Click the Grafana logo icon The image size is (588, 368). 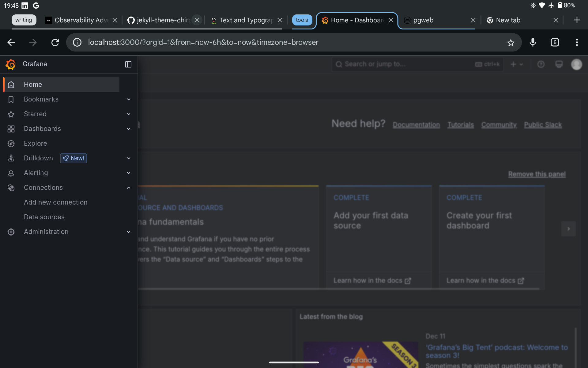pos(10,64)
